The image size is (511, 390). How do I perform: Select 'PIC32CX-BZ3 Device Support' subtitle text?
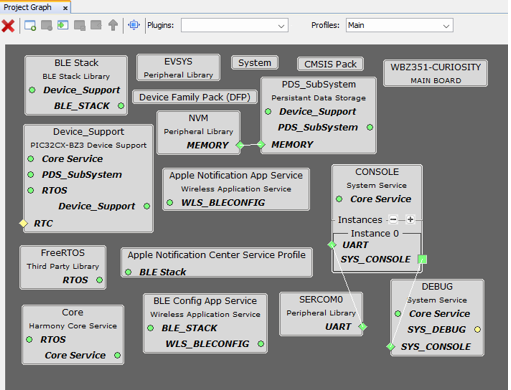tap(88, 145)
